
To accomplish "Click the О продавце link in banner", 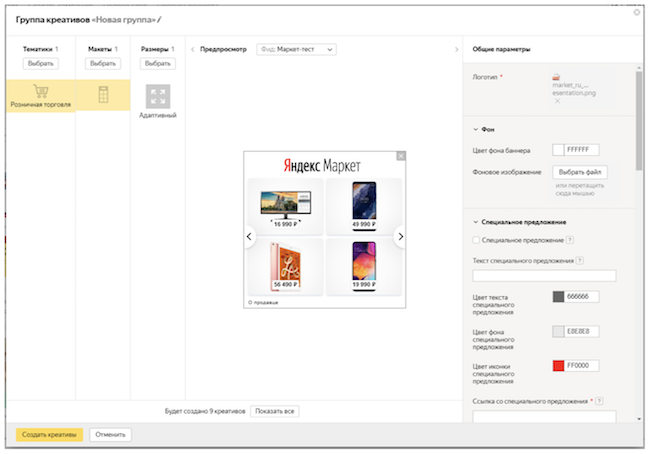I will tap(263, 302).
